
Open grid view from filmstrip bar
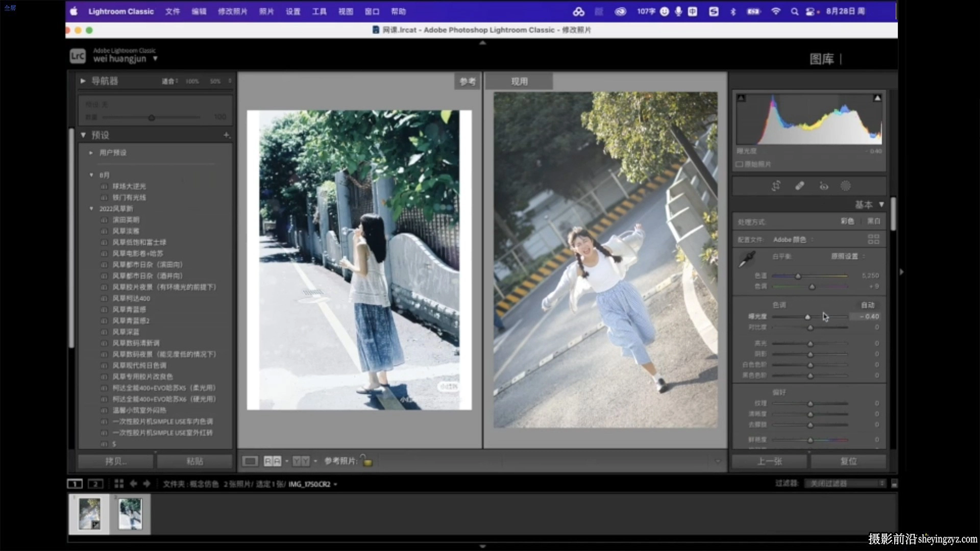[119, 483]
